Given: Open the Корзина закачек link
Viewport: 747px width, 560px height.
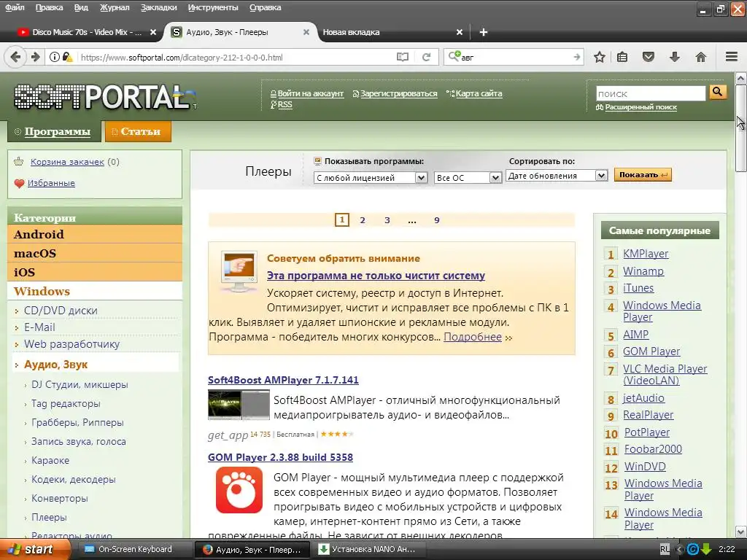Looking at the screenshot, I should tap(67, 162).
